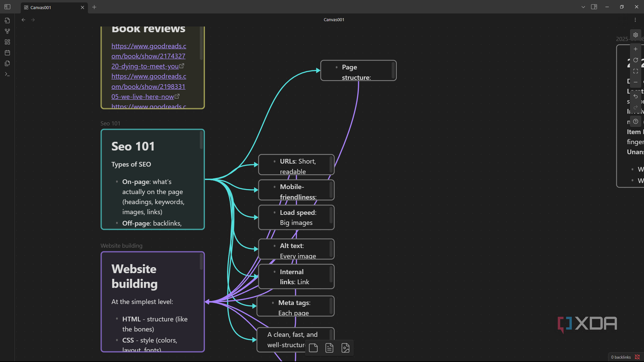Open the canvas more options menu
The image size is (644, 362).
click(x=635, y=20)
